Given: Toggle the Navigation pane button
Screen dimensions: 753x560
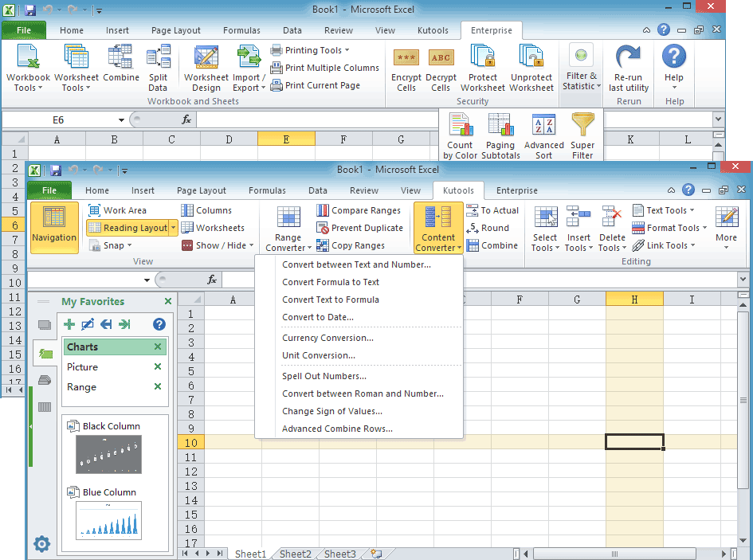Looking at the screenshot, I should pos(54,227).
